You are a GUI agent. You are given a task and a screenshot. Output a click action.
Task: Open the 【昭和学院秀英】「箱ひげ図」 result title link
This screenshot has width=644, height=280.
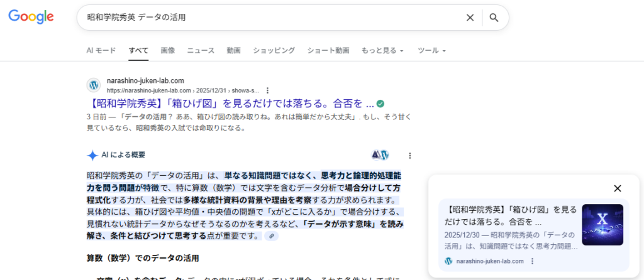229,104
